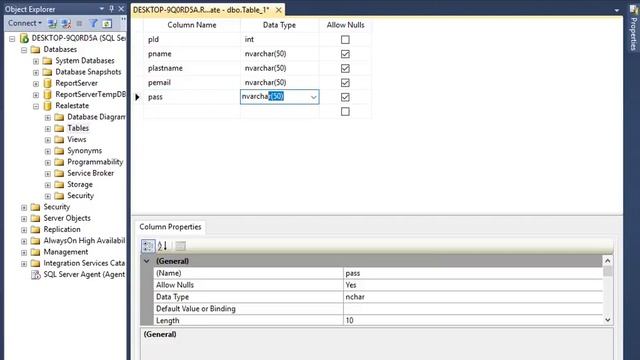This screenshot has height=360, width=640.
Task: Click the Refresh icon in Object Explorer
Action: 107,24
